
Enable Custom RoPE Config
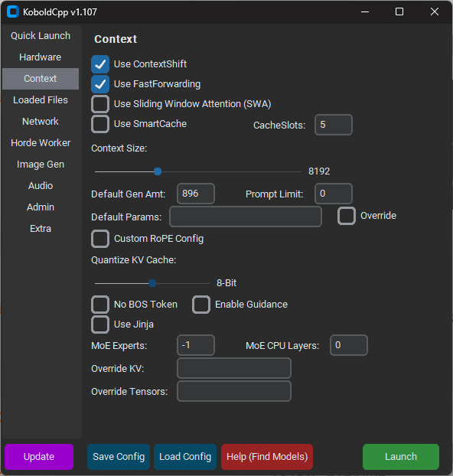click(100, 239)
